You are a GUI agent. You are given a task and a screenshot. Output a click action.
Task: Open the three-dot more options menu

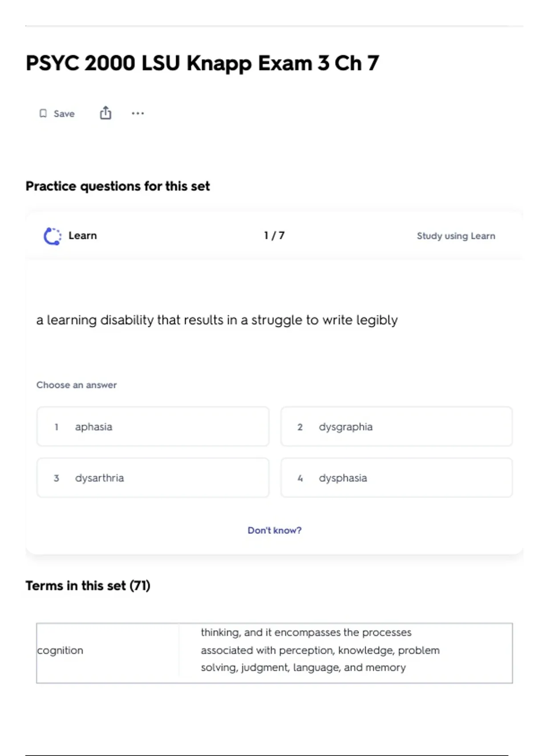(138, 113)
